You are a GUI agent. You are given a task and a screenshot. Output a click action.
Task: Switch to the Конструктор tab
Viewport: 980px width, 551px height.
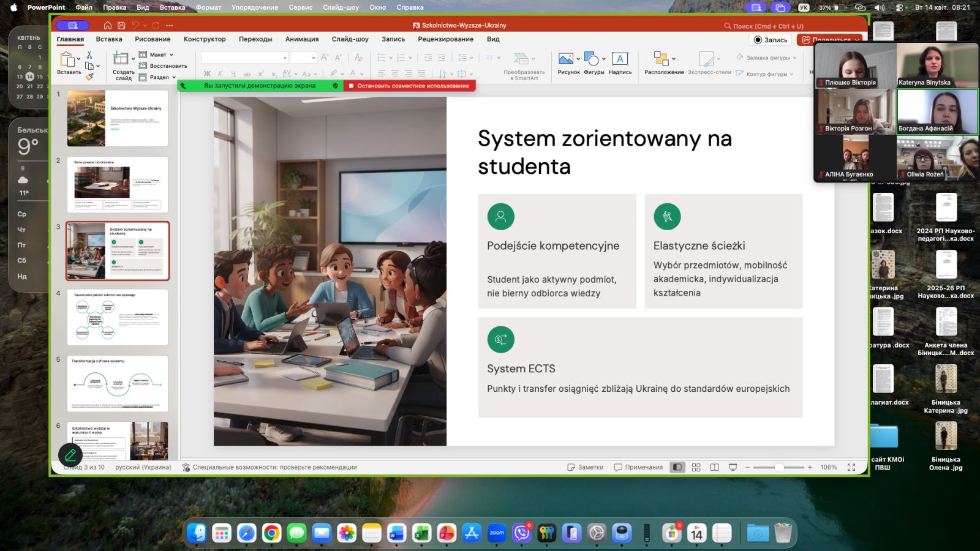coord(205,39)
